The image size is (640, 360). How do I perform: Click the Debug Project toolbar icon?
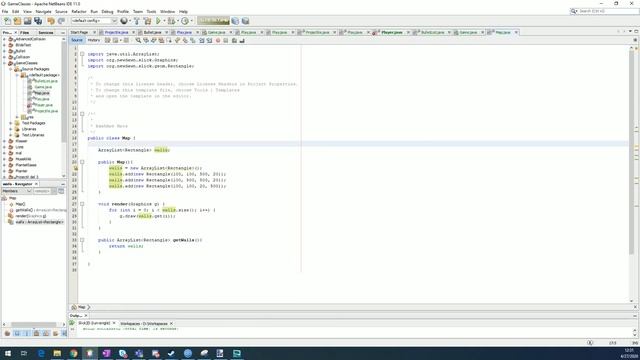pos(171,21)
